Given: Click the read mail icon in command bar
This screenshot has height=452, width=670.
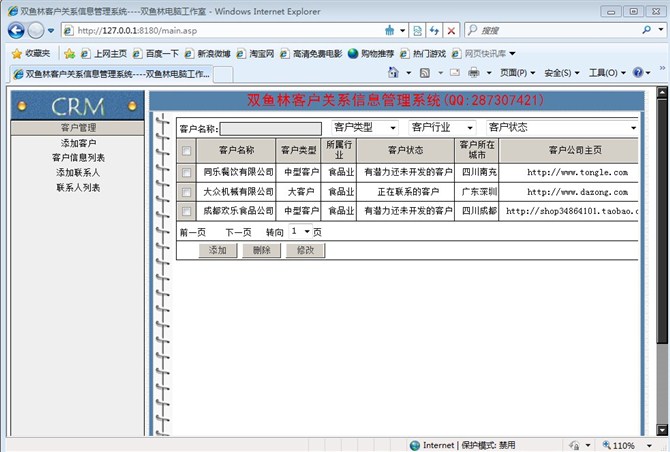Looking at the screenshot, I should pyautogui.click(x=455, y=73).
